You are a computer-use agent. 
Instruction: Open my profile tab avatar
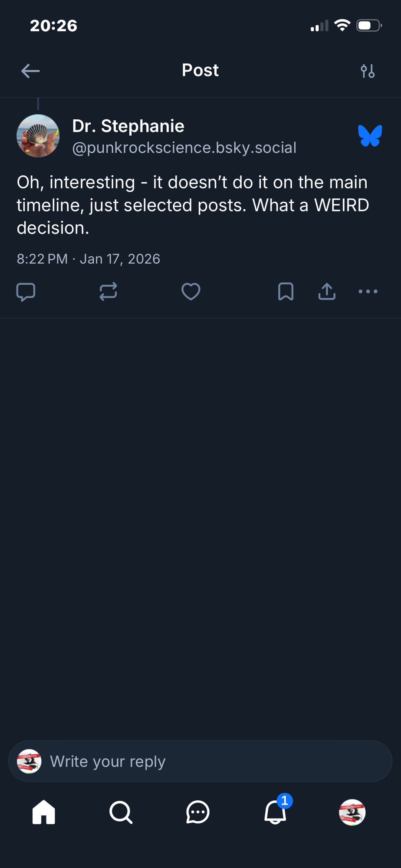point(352,812)
